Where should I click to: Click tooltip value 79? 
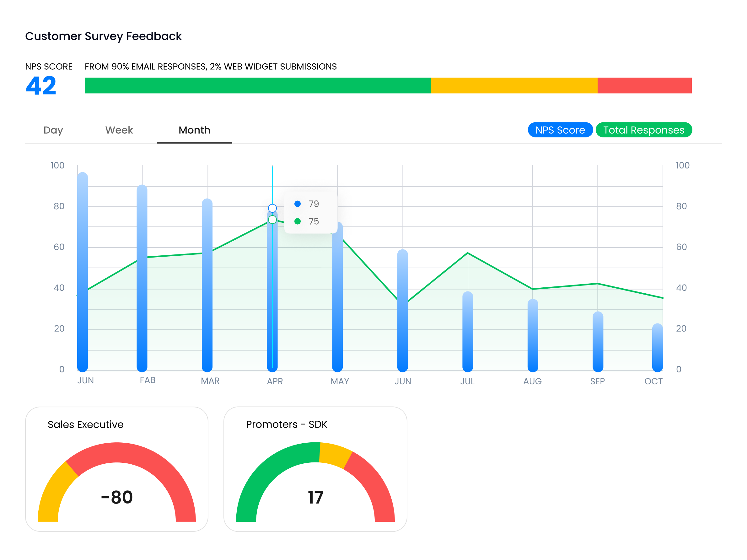pyautogui.click(x=314, y=204)
